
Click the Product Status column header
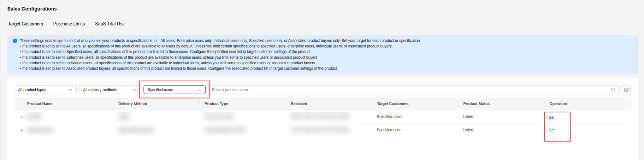(x=476, y=104)
